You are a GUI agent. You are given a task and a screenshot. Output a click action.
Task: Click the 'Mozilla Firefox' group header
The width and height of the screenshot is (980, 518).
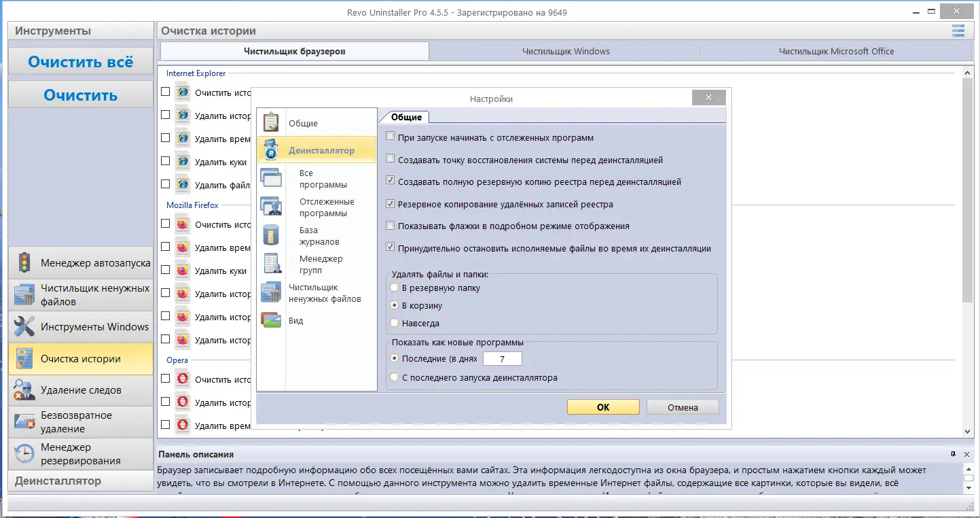click(x=192, y=205)
